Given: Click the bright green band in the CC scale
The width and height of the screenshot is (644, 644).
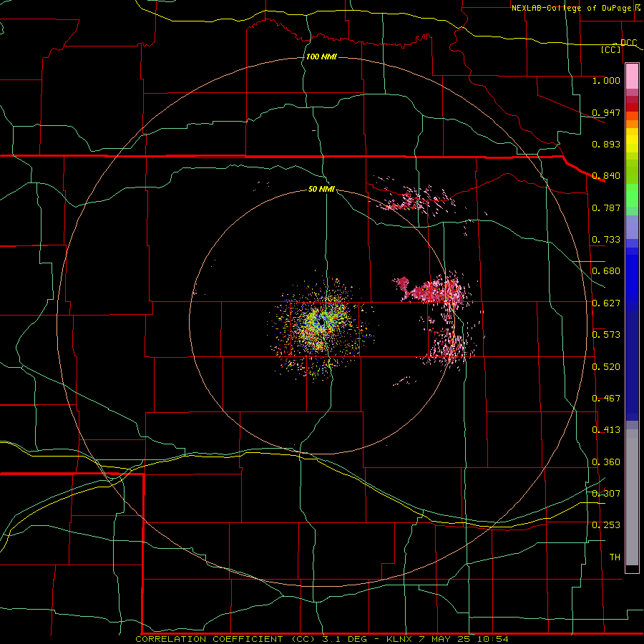Looking at the screenshot, I should click(x=632, y=195).
